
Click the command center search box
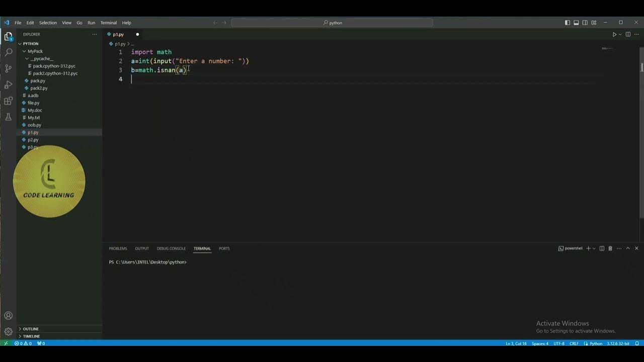(x=332, y=23)
